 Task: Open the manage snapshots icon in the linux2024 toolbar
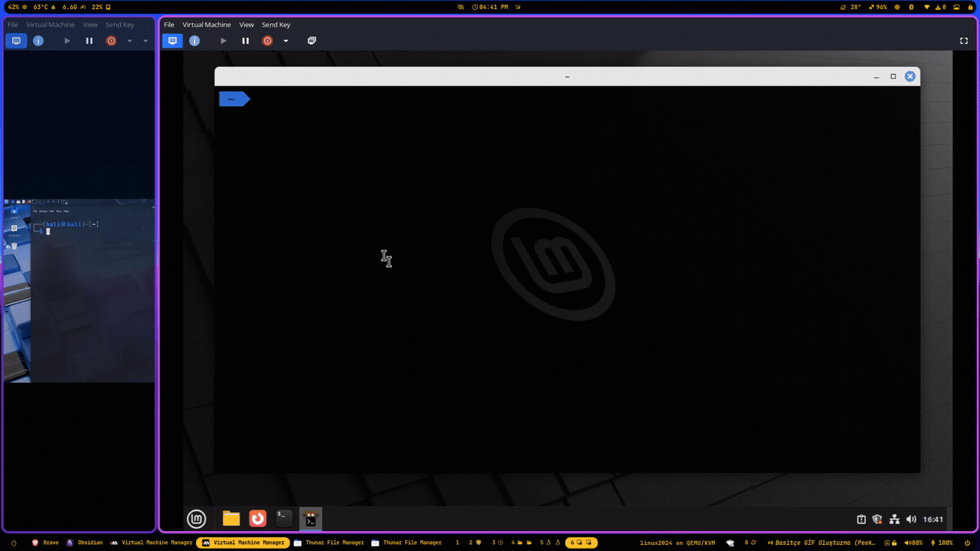pyautogui.click(x=312, y=41)
